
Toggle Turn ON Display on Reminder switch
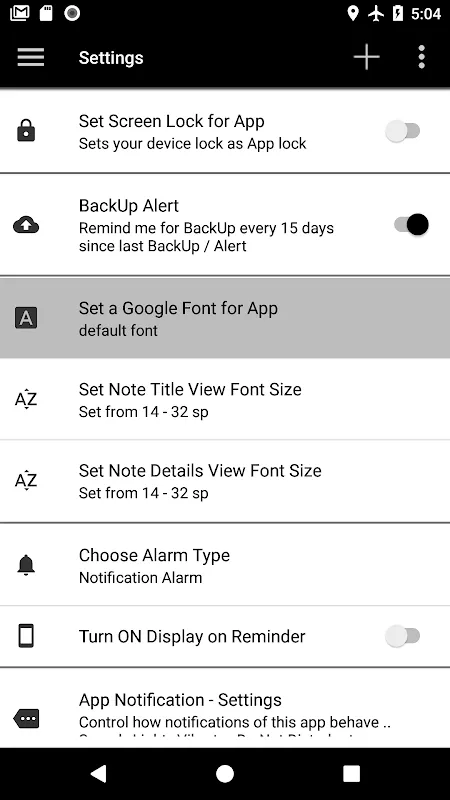point(403,636)
